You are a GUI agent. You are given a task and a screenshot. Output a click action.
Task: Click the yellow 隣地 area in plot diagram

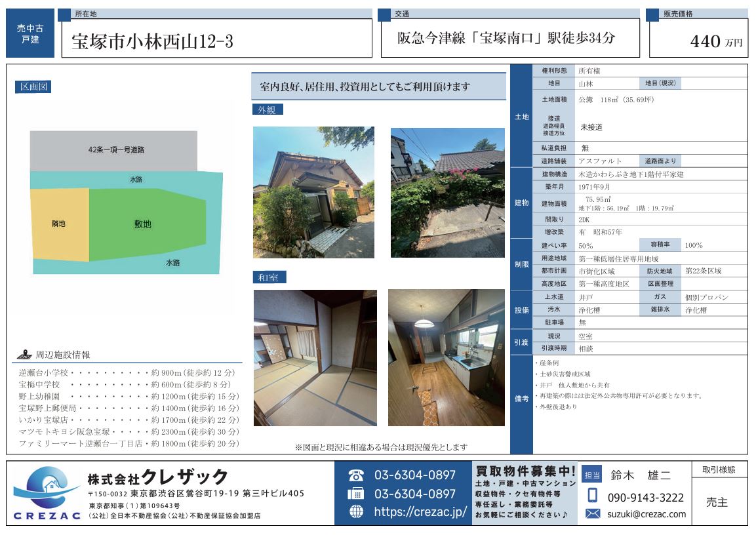(x=59, y=224)
